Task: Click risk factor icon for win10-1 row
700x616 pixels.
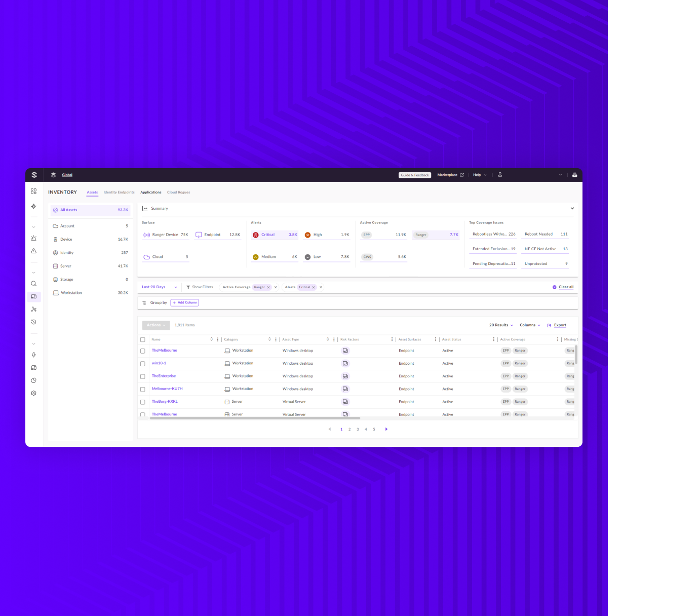Action: 345,364
